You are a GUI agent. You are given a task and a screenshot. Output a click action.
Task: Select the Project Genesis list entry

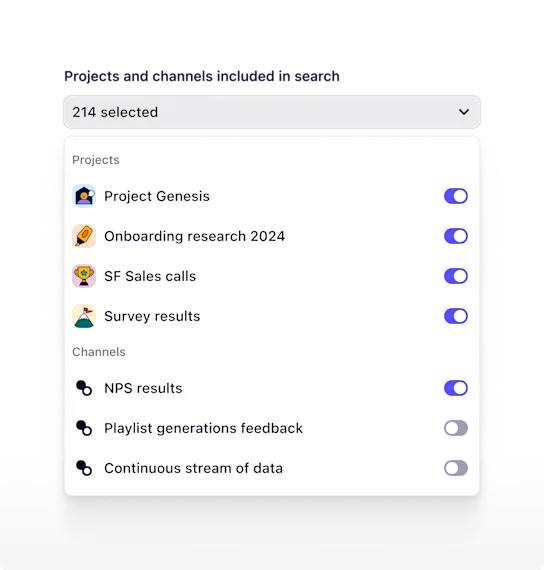[x=270, y=196]
